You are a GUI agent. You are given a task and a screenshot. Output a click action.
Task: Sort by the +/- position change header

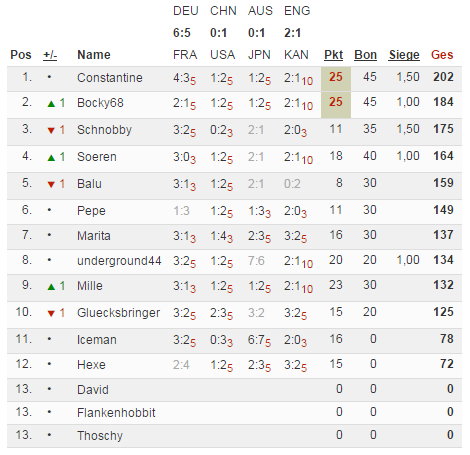coord(50,55)
